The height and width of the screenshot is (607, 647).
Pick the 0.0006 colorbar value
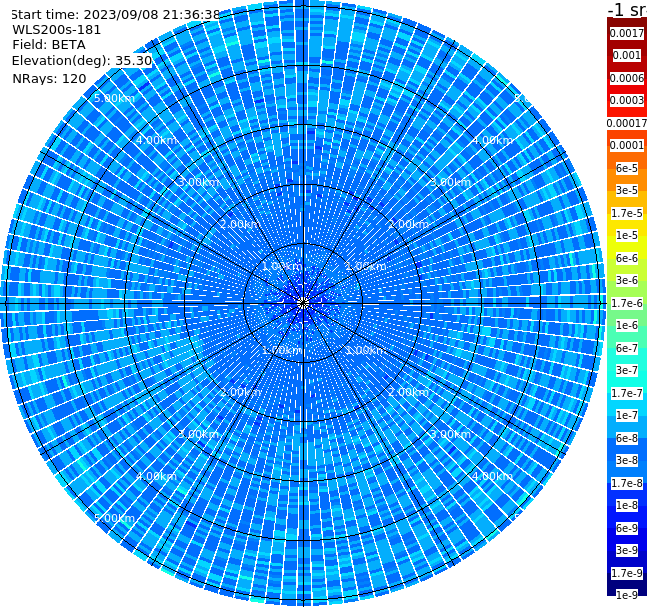[x=627, y=78]
